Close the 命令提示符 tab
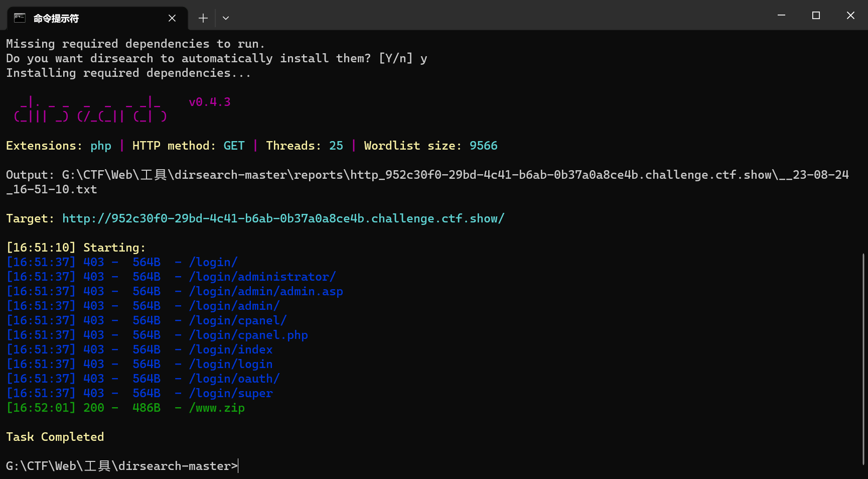The width and height of the screenshot is (868, 479). (x=172, y=18)
